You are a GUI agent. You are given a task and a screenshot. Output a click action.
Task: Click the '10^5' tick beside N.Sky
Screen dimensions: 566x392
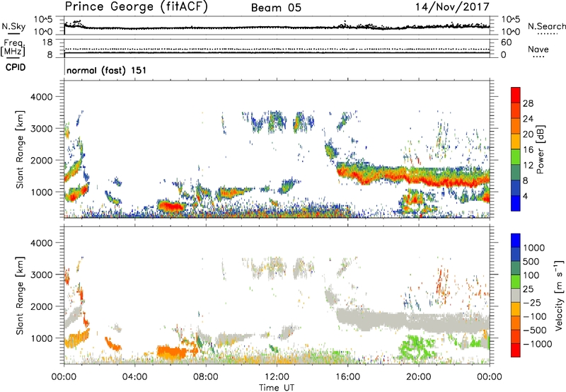(x=43, y=20)
